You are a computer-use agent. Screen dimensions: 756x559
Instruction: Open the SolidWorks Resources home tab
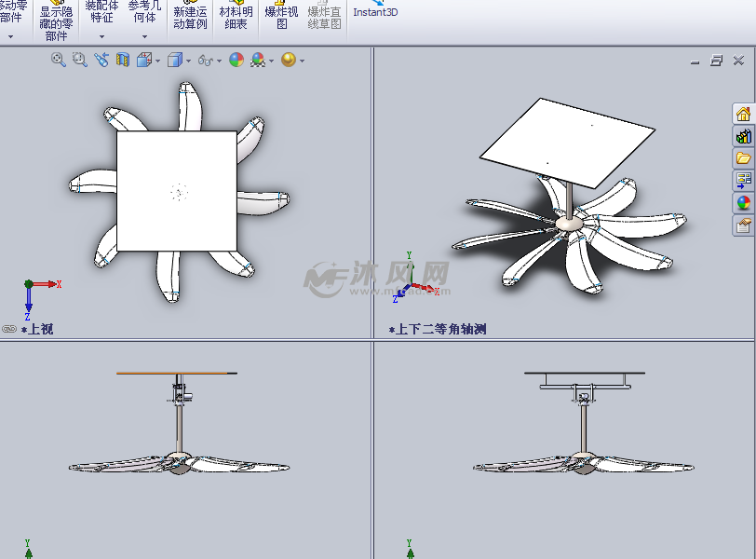coord(743,114)
